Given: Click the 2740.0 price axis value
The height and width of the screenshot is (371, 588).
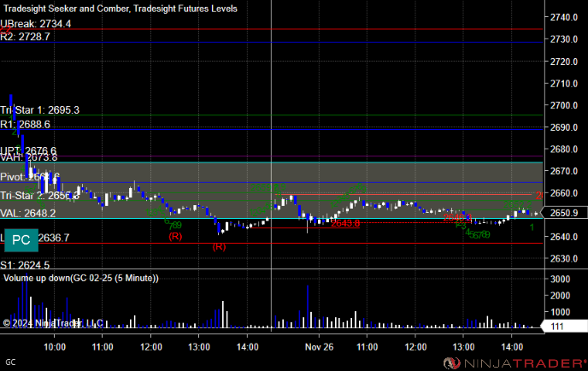Looking at the screenshot, I should pyautogui.click(x=563, y=17).
